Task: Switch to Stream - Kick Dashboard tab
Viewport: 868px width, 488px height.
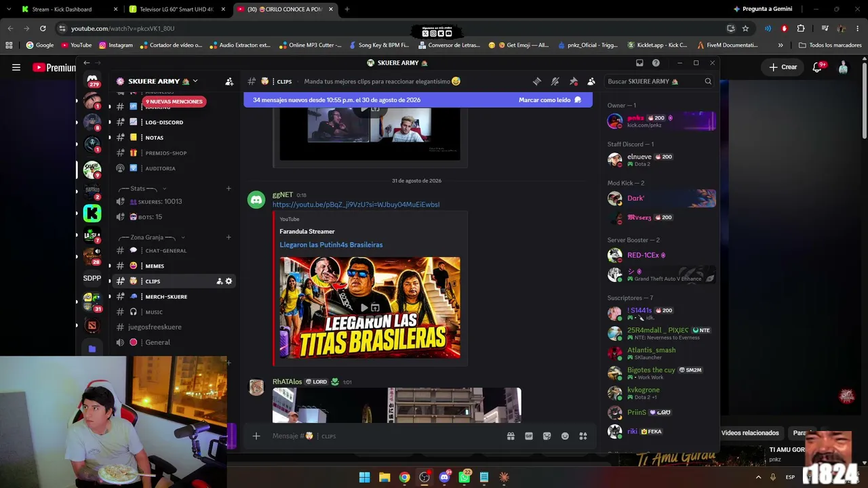Action: point(68,9)
